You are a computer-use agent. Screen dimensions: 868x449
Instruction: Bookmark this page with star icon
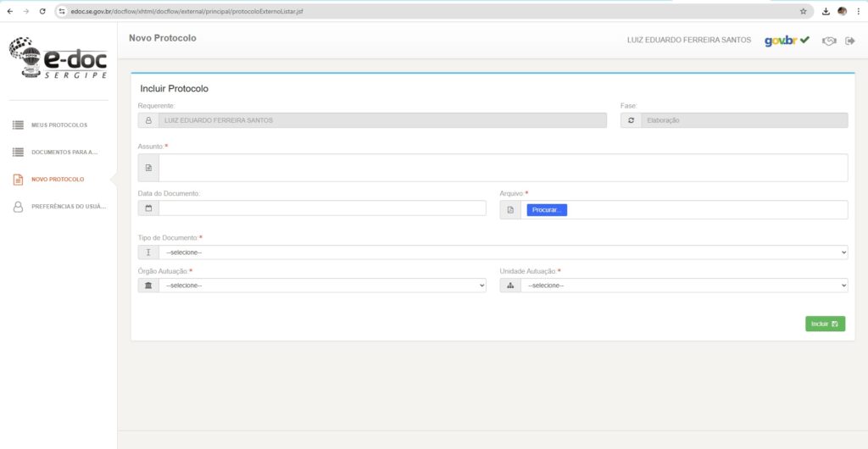click(x=804, y=11)
